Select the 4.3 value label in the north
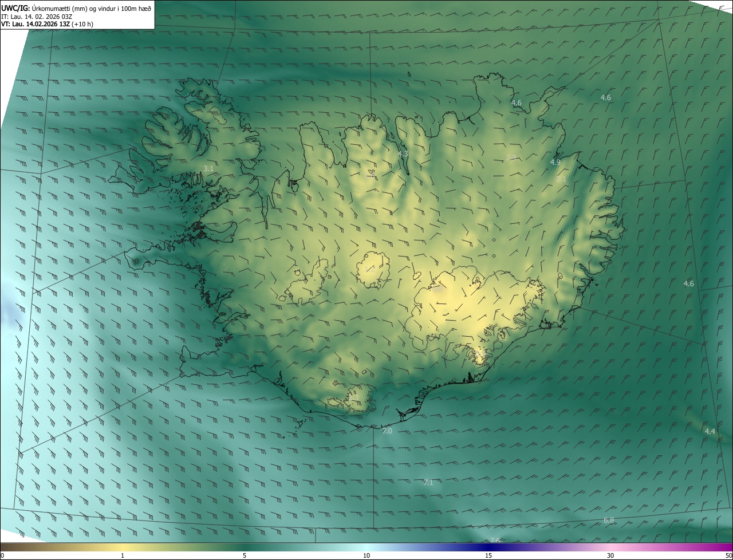733x560 pixels. 403,154
